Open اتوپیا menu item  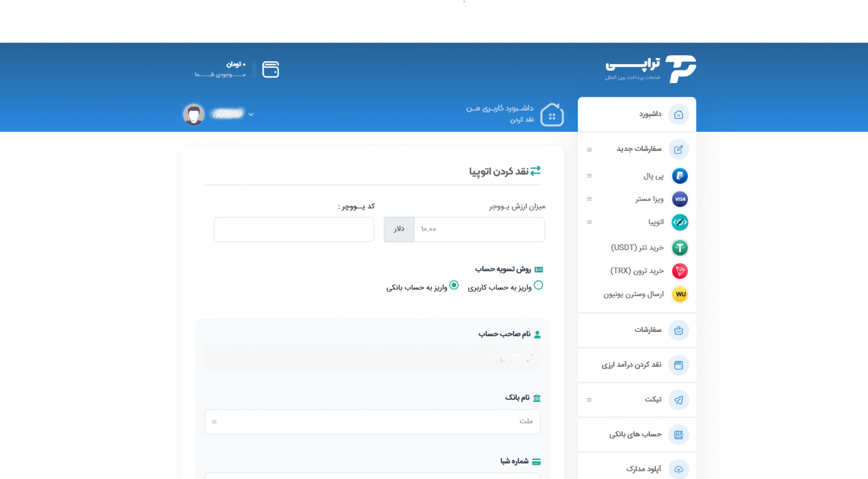[x=656, y=222]
